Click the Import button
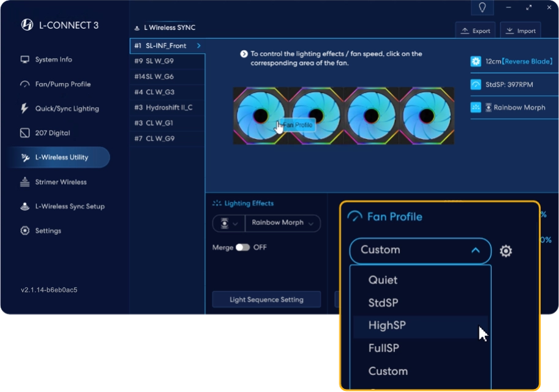 click(520, 31)
